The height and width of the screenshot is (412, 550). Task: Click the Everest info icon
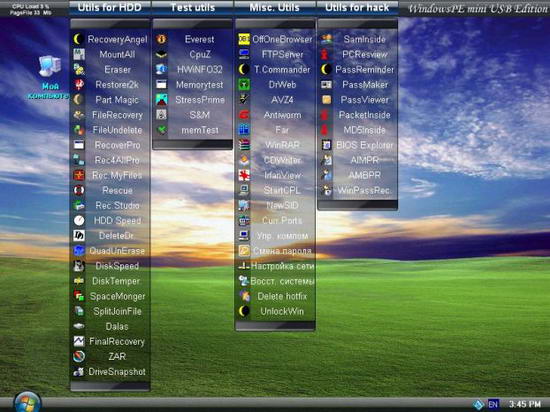(x=161, y=39)
